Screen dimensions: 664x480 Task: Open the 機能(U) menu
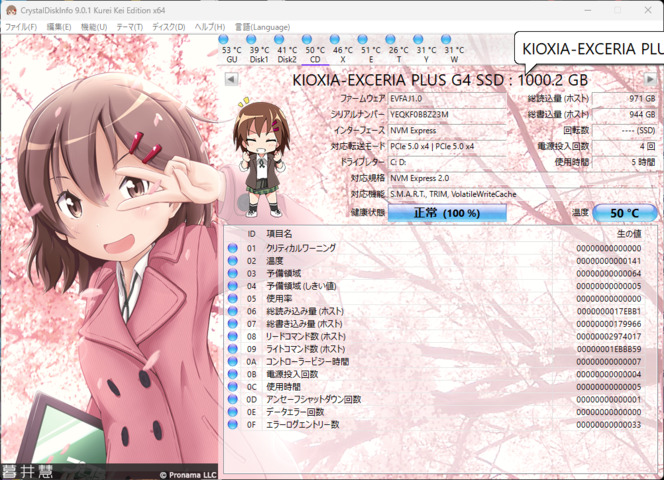(94, 27)
